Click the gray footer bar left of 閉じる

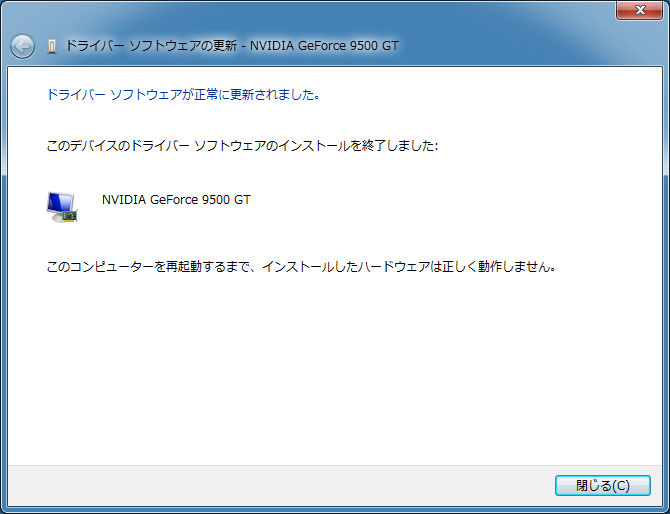280,485
